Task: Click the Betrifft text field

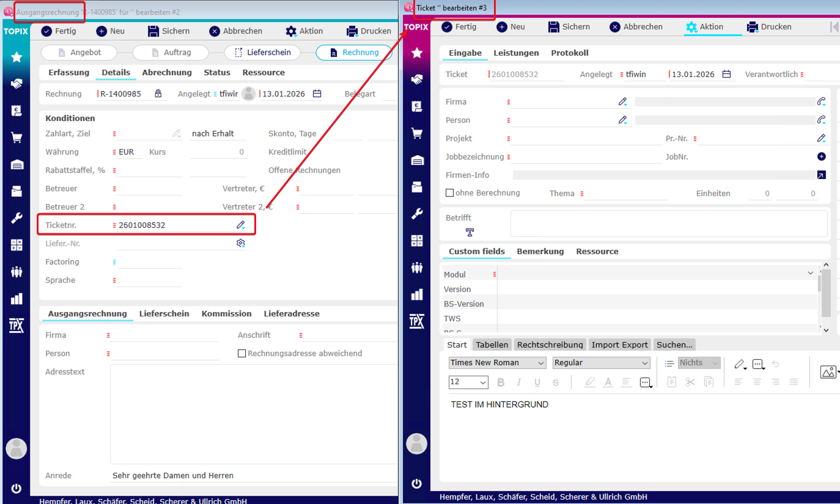Action: 669,224
